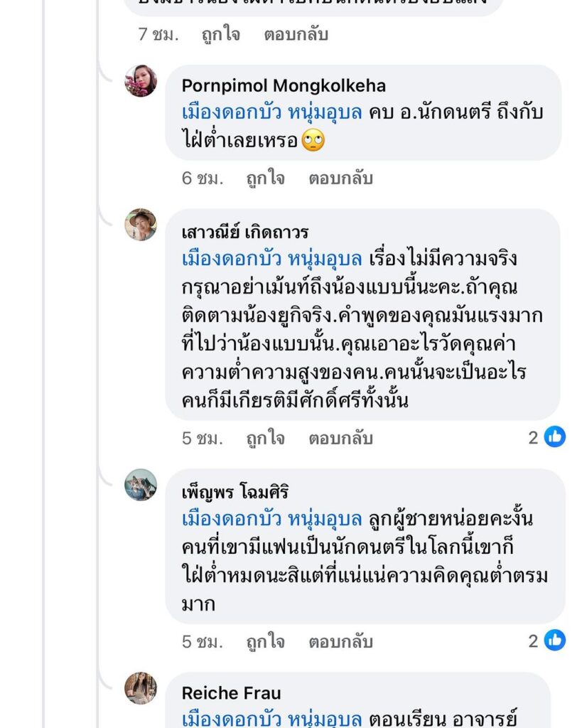
Task: Reply to Pornpimol Mongkolkeha's comment
Action: [340, 178]
